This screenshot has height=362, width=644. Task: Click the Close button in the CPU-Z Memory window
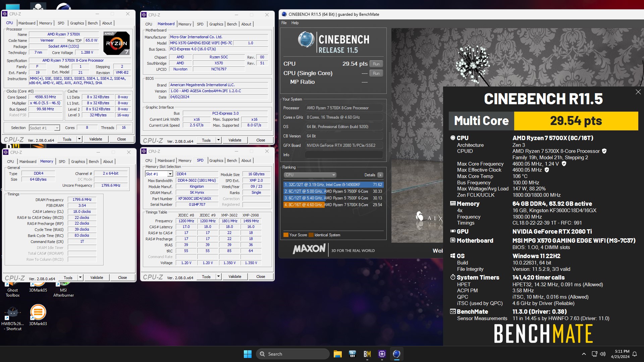(122, 278)
